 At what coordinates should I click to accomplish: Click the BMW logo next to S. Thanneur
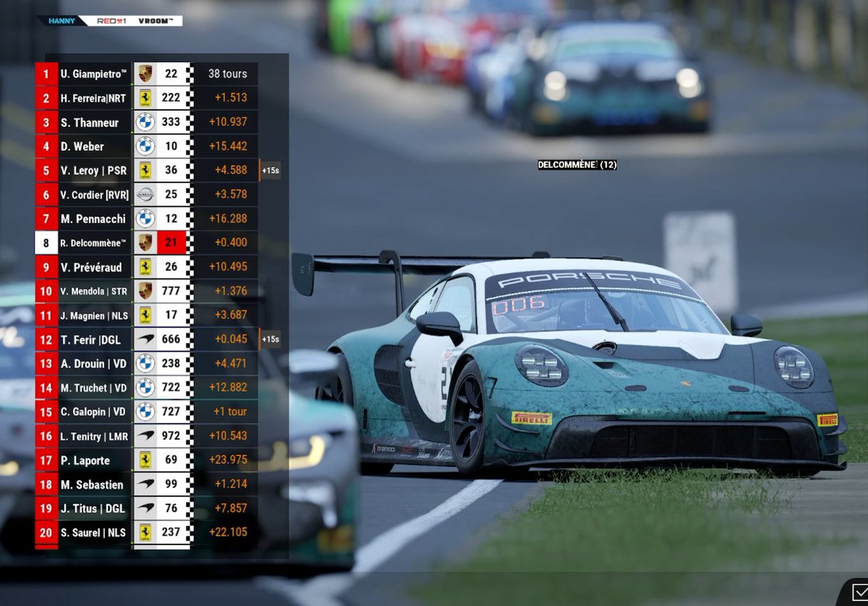[x=145, y=122]
